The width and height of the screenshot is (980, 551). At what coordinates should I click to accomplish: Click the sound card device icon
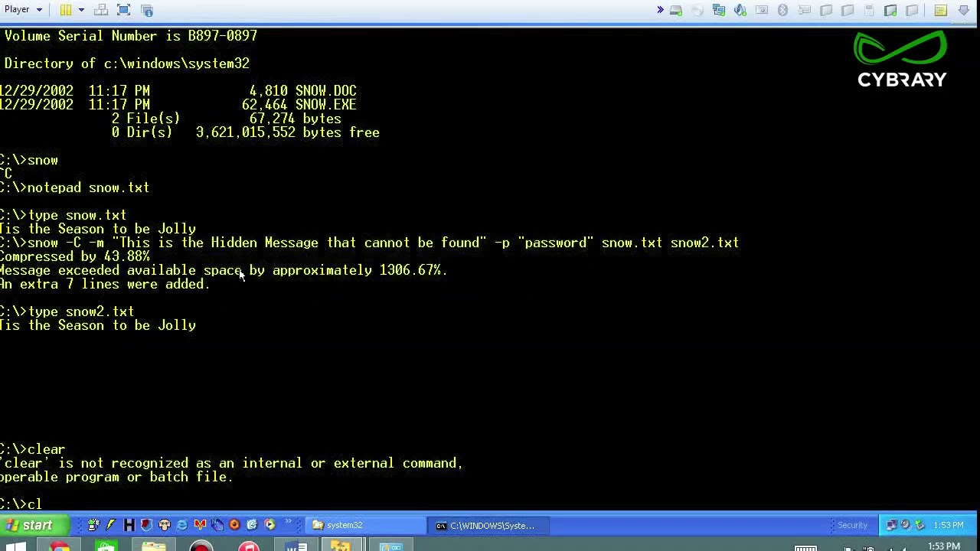[x=740, y=10]
